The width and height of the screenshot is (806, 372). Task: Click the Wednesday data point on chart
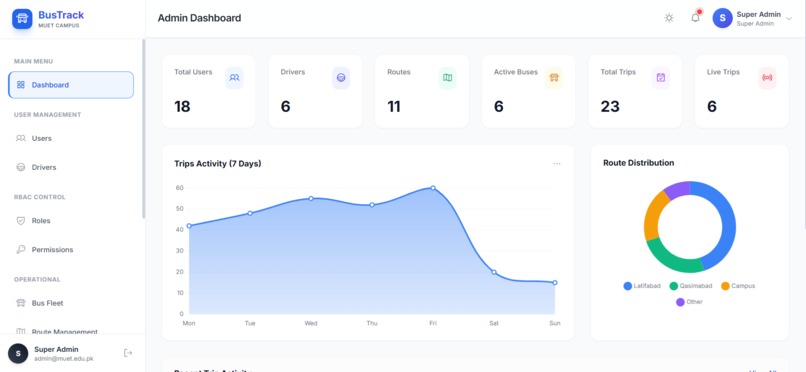pos(311,198)
